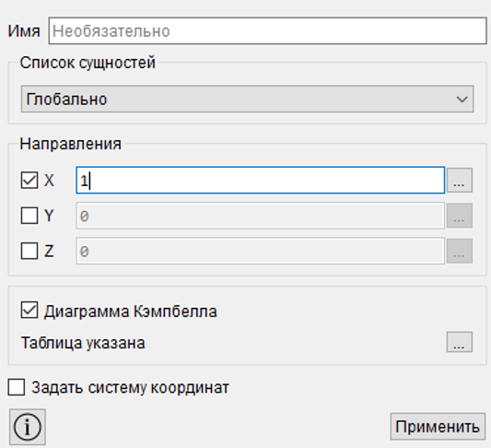Enable the Z direction checkbox

click(29, 251)
